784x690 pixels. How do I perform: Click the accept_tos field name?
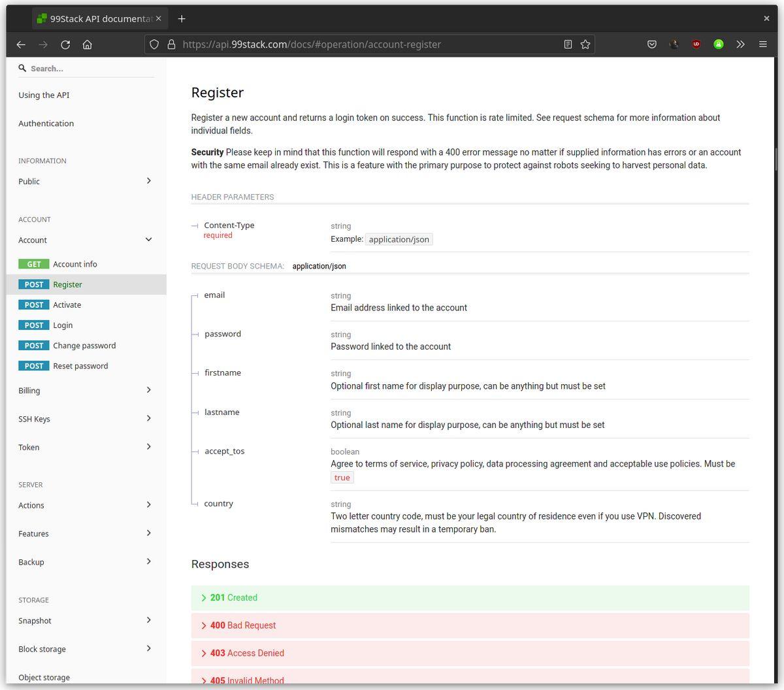point(224,452)
